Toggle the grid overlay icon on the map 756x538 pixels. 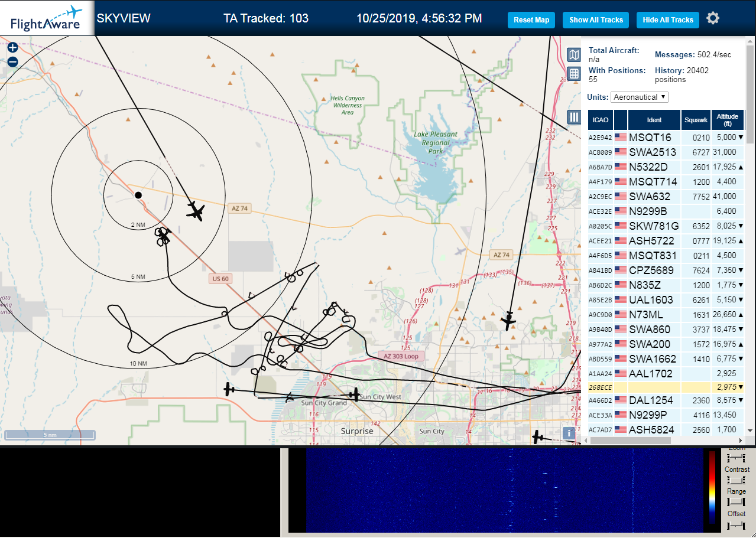[573, 74]
